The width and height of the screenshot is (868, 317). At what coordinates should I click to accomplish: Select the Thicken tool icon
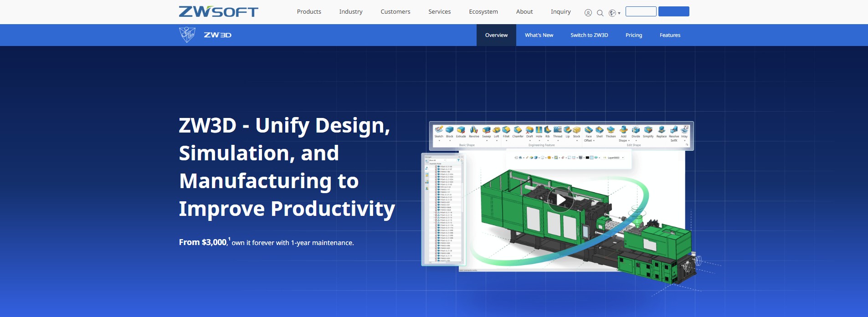[x=611, y=130]
